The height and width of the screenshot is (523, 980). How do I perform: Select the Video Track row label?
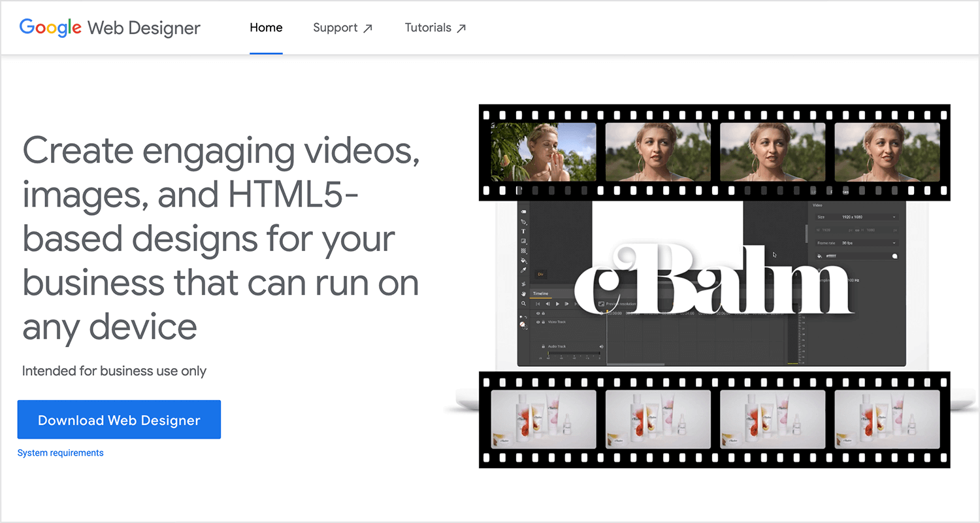click(557, 322)
